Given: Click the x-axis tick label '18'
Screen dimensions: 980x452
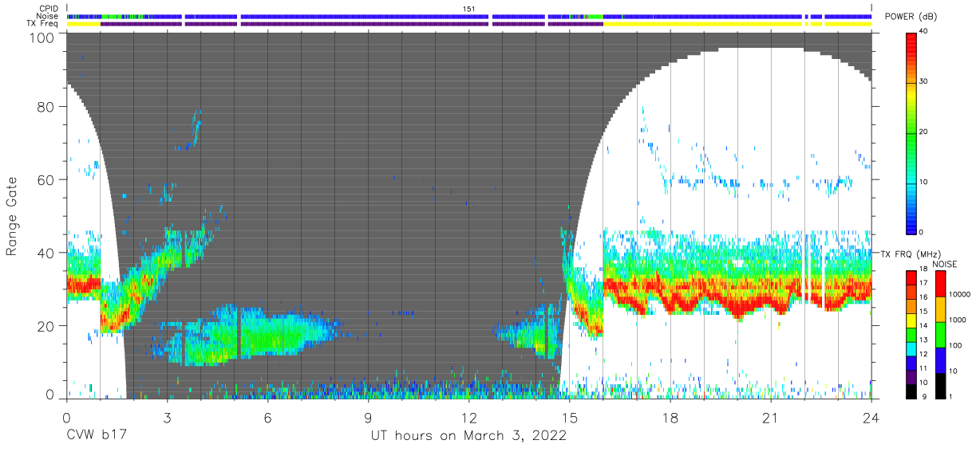Looking at the screenshot, I should (x=670, y=418).
